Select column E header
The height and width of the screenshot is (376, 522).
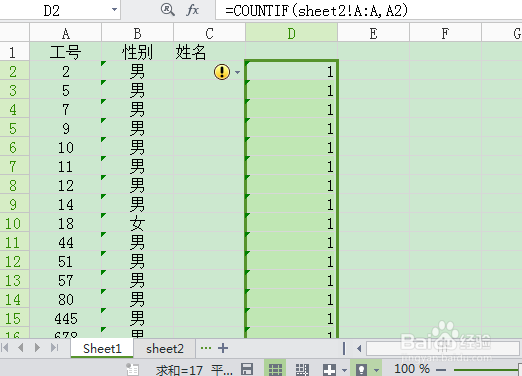coord(373,33)
